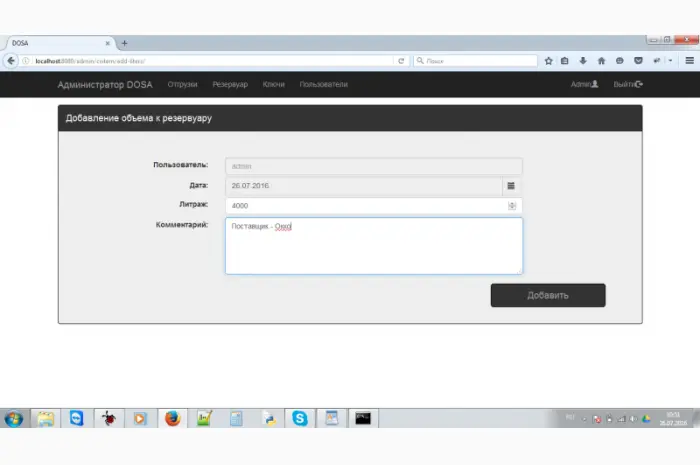Viewport: 700px width, 465px height.
Task: Submit the form with Добавить button
Action: (x=548, y=295)
